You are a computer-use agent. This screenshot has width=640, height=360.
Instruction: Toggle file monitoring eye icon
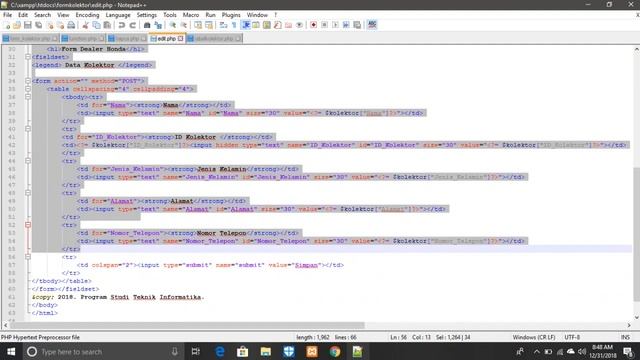coord(299,25)
